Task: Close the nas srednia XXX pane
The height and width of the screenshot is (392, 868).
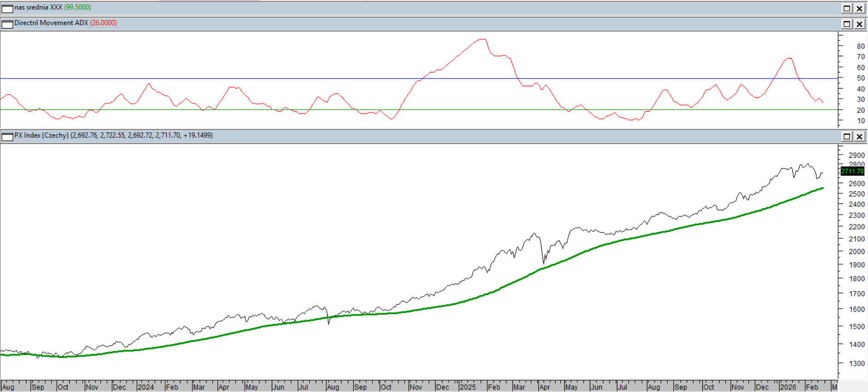Action: pos(859,8)
